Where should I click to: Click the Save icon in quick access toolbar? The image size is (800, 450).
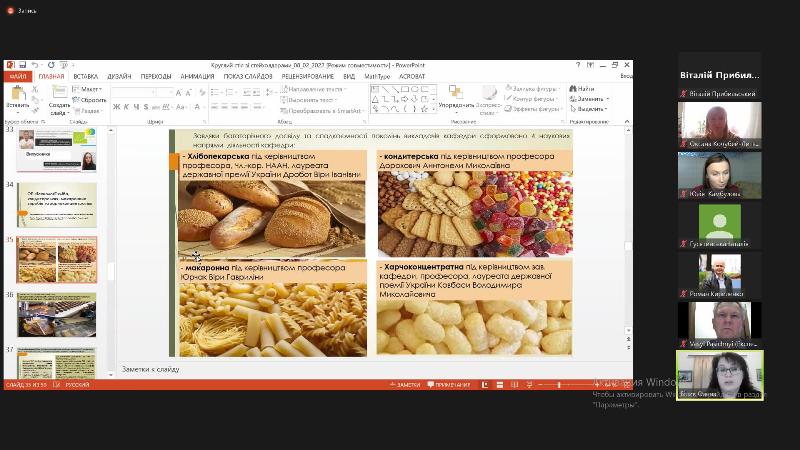pos(22,65)
